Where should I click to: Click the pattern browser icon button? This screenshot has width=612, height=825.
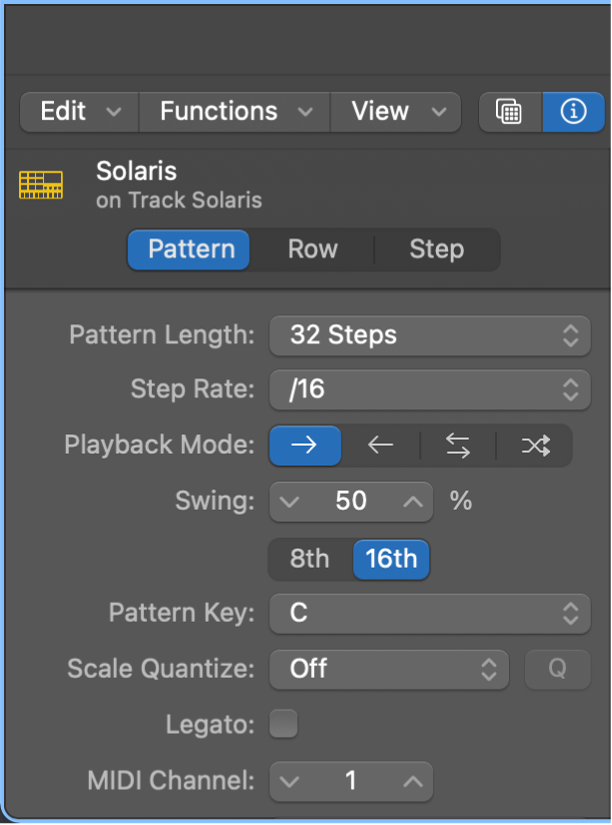click(x=510, y=111)
